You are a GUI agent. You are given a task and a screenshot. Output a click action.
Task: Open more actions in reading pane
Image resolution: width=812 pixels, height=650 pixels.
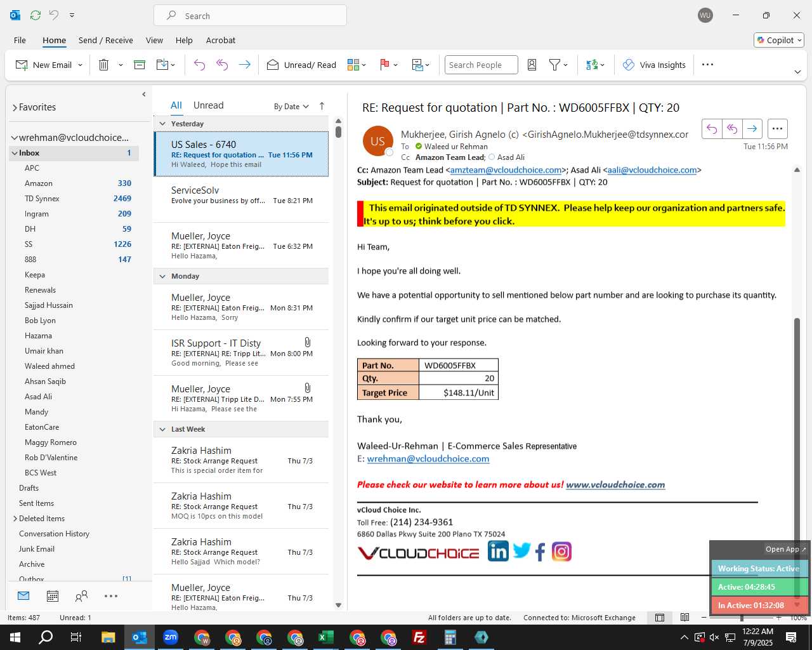[x=777, y=129]
